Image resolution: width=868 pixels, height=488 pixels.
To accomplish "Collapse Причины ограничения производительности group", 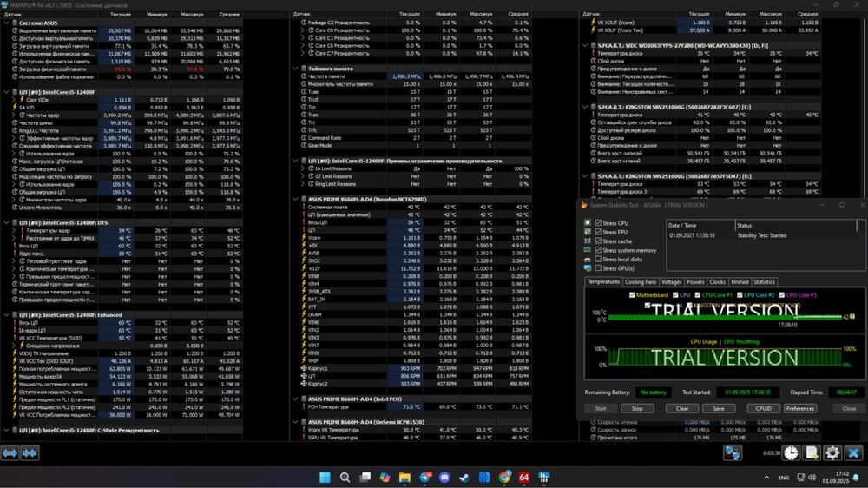I will tap(296, 161).
